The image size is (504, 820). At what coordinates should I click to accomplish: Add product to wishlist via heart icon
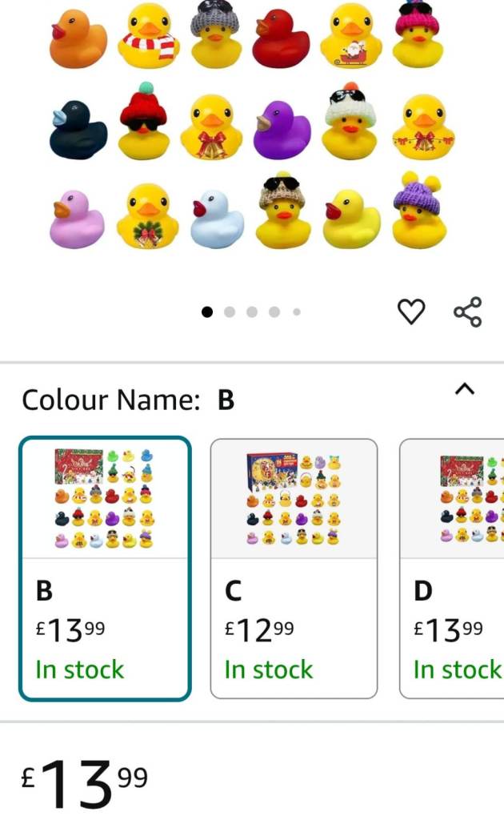tap(412, 311)
